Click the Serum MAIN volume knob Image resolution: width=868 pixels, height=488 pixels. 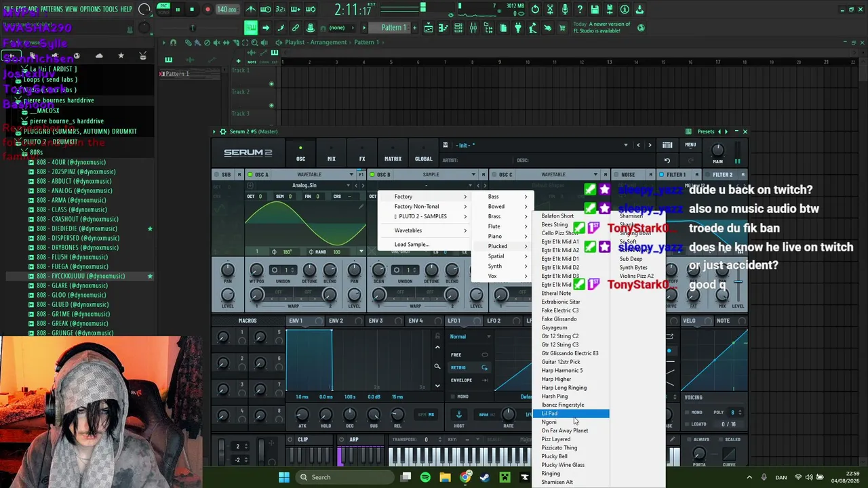point(717,150)
